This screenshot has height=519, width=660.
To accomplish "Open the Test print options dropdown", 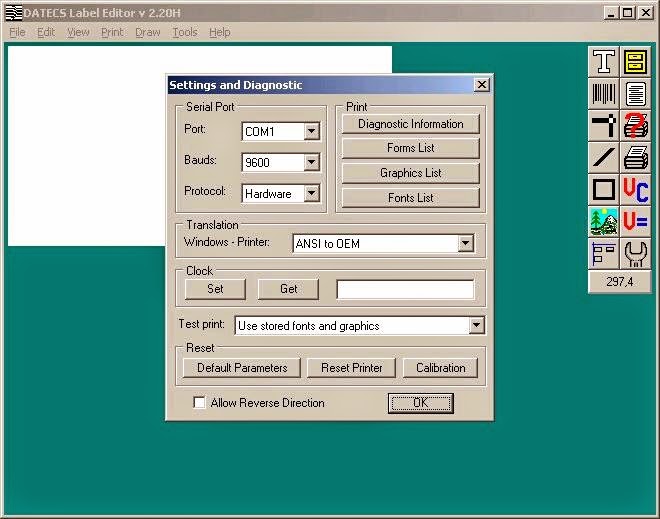I will (x=476, y=325).
